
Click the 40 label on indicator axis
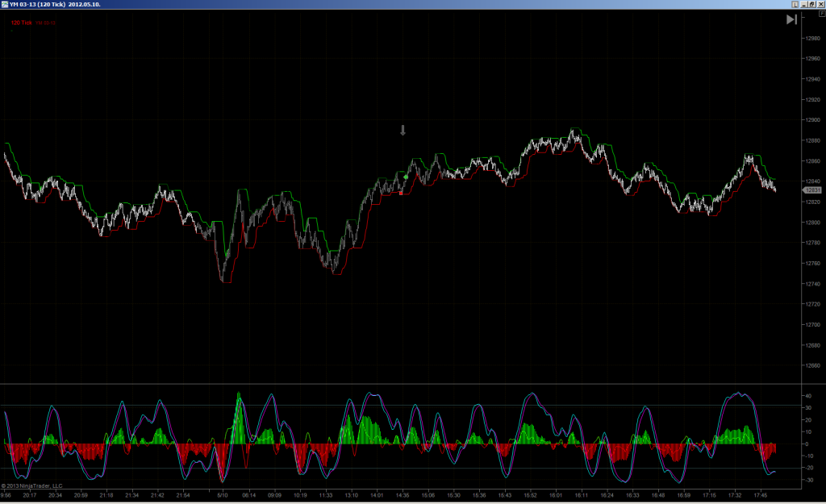click(808, 396)
